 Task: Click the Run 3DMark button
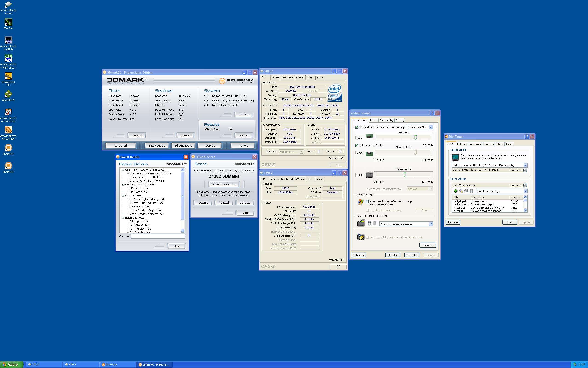(121, 146)
